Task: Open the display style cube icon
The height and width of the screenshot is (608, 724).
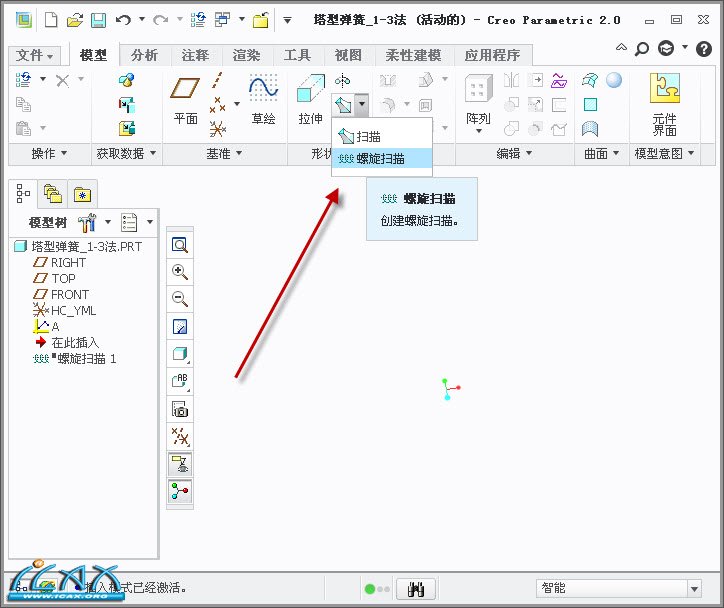Action: tap(180, 354)
